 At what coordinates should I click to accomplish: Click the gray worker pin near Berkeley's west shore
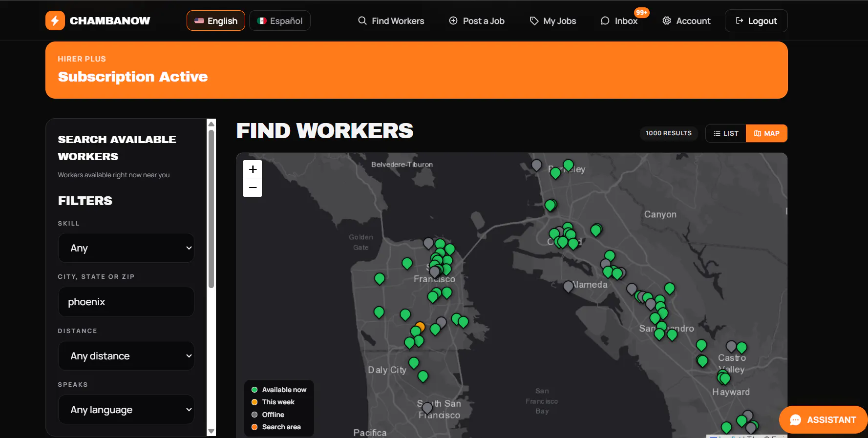click(536, 165)
